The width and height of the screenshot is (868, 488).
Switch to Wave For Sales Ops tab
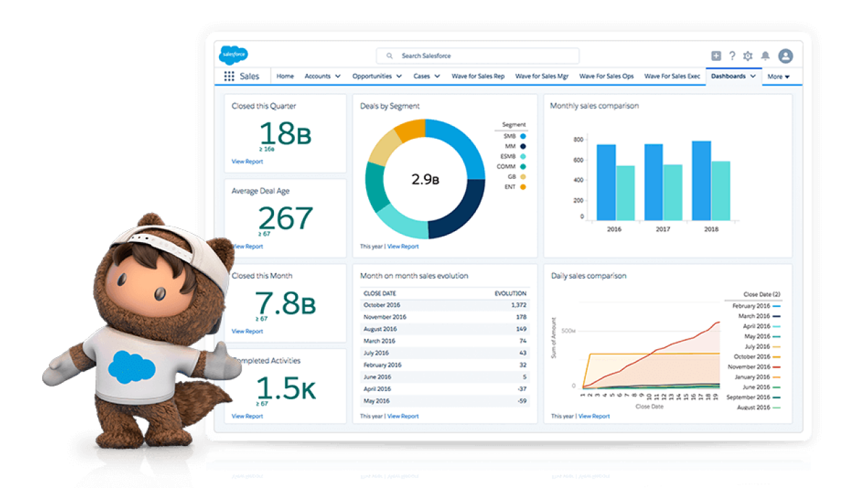[x=606, y=77]
